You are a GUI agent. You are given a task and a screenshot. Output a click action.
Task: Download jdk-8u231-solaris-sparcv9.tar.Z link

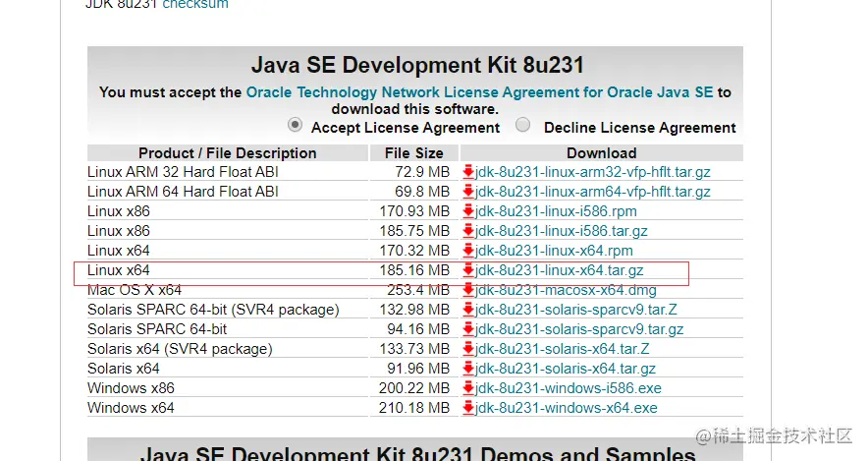[575, 310]
